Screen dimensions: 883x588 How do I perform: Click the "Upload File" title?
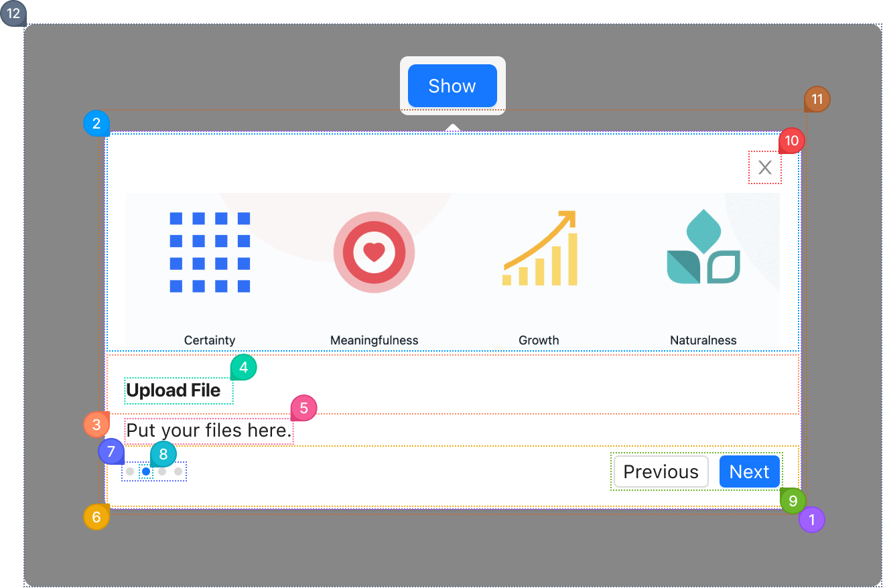(174, 390)
